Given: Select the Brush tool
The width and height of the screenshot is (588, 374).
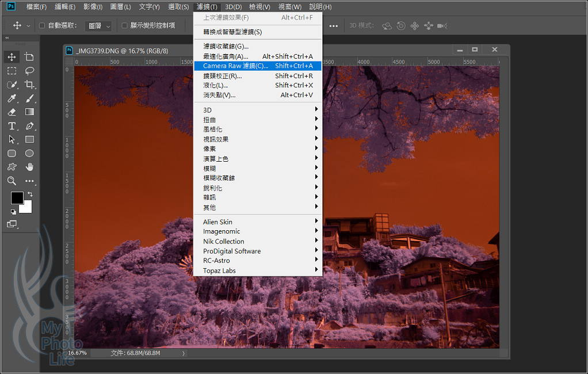Looking at the screenshot, I should tap(29, 98).
